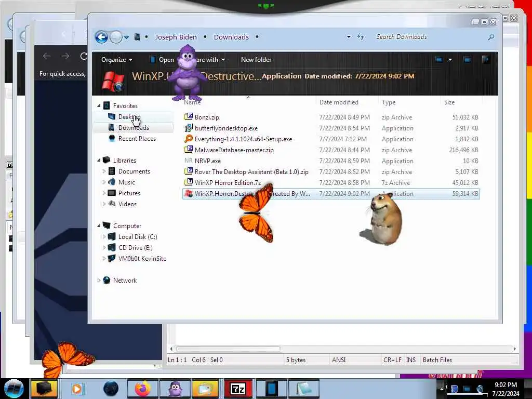Screen dimensions: 532x399
Task: Expand the Pictures library
Action: tap(104, 193)
